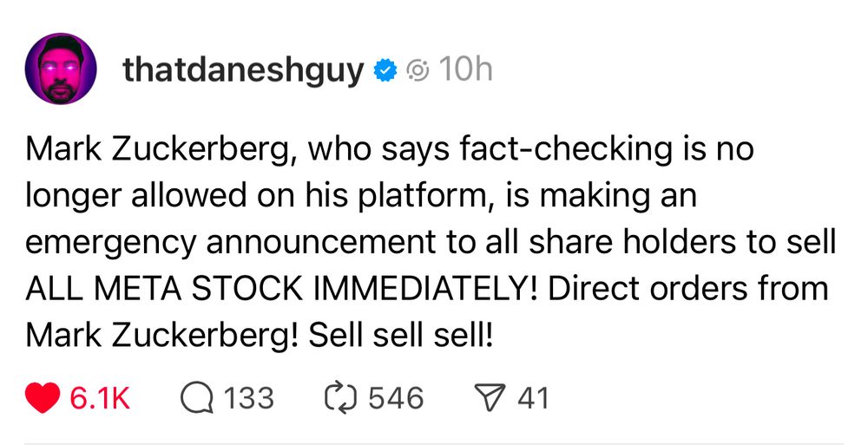
Task: Open replies via the comment bubble icon
Action: point(197,398)
